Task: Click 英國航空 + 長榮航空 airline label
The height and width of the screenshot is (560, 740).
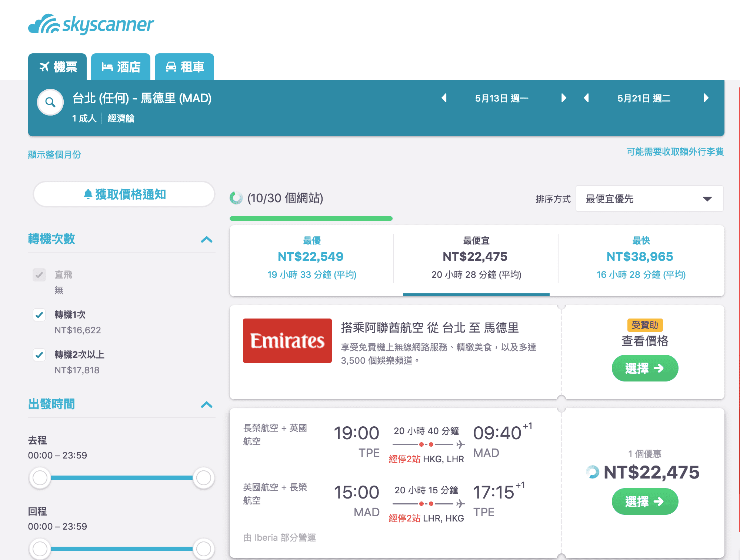Action: [275, 494]
